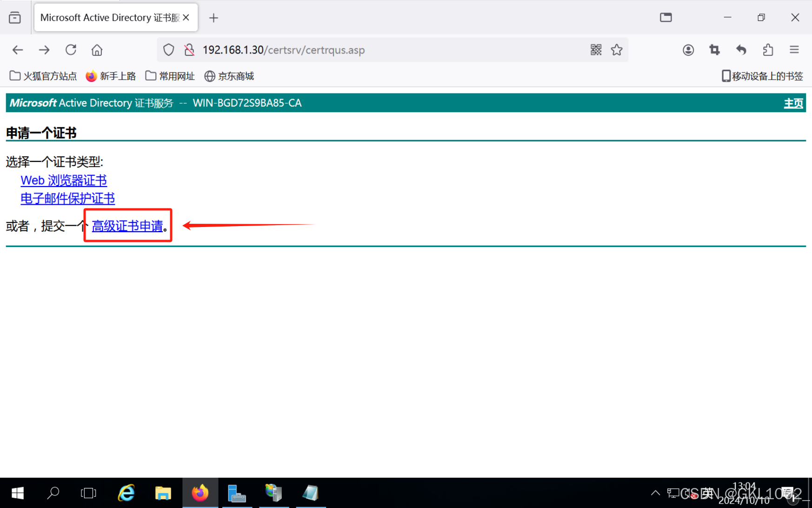Open 移动设备上的书签 bookmarks
The height and width of the screenshot is (508, 812).
pyautogui.click(x=762, y=76)
